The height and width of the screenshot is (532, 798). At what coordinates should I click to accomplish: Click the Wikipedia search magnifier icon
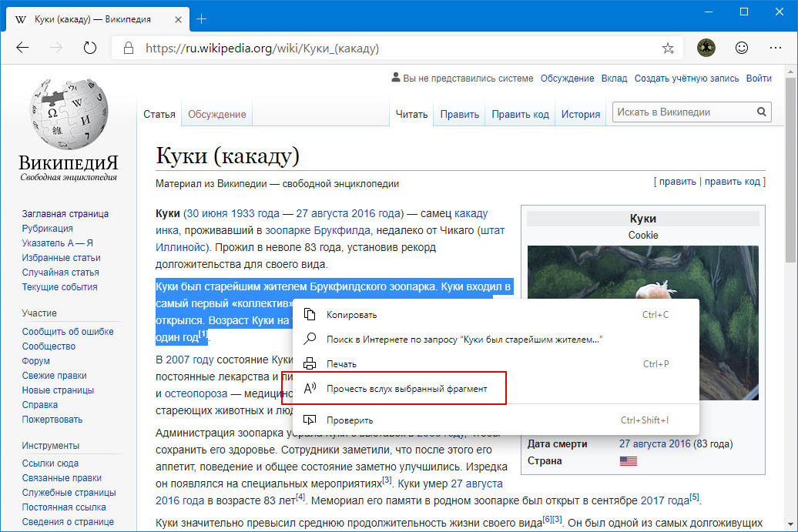(x=761, y=112)
